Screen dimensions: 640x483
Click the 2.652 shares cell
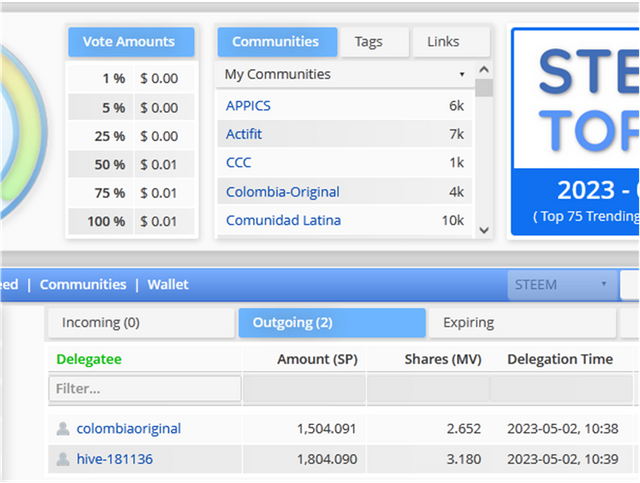click(x=464, y=429)
